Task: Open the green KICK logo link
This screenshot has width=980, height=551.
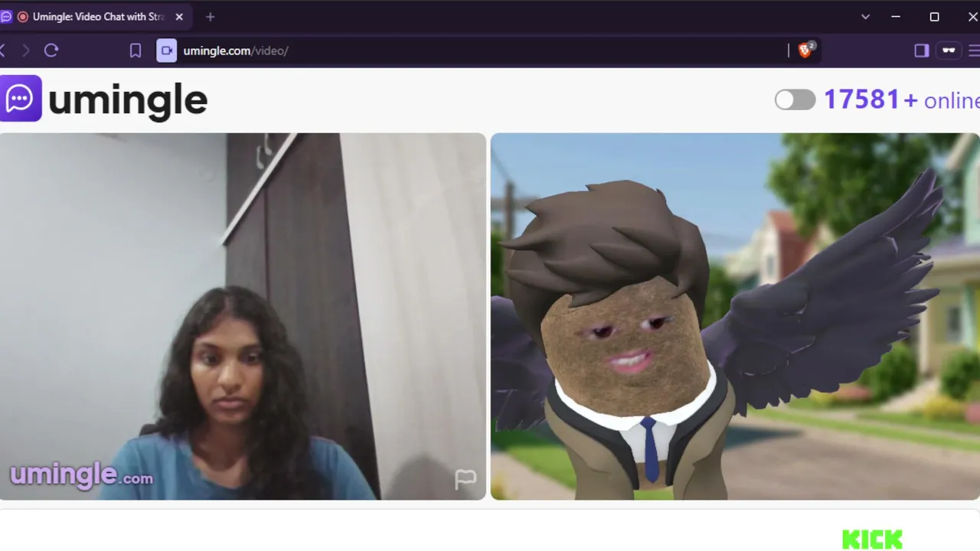Action: click(x=872, y=540)
